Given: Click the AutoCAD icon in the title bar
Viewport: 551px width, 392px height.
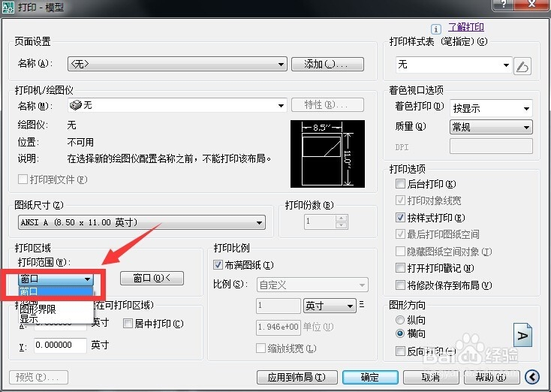Looking at the screenshot, I should pos(8,7).
